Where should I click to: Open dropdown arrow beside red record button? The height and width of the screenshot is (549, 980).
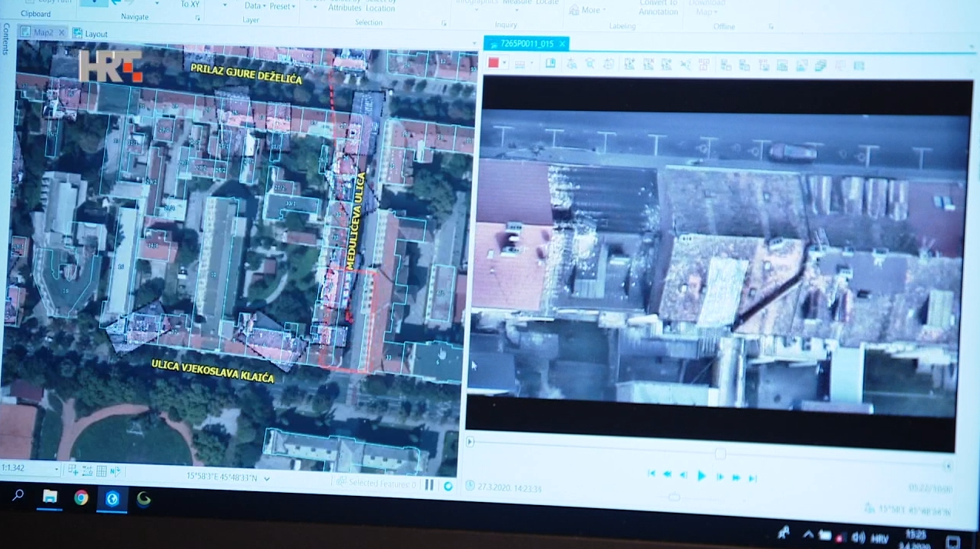click(x=505, y=62)
